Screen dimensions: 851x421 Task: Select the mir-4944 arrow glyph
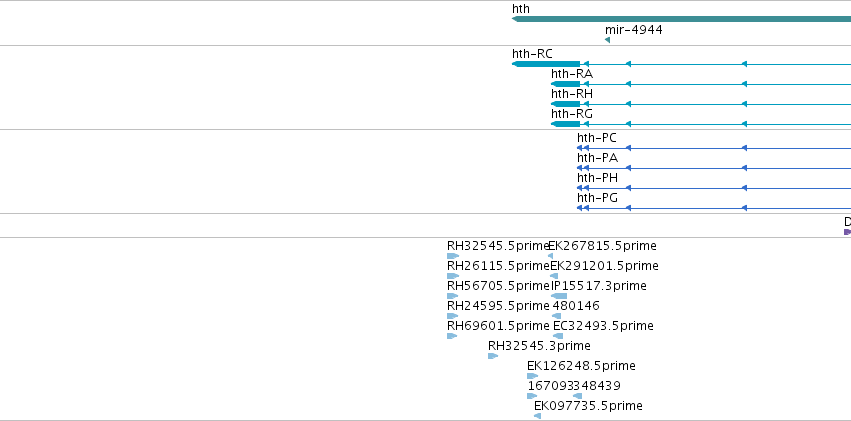point(607,40)
